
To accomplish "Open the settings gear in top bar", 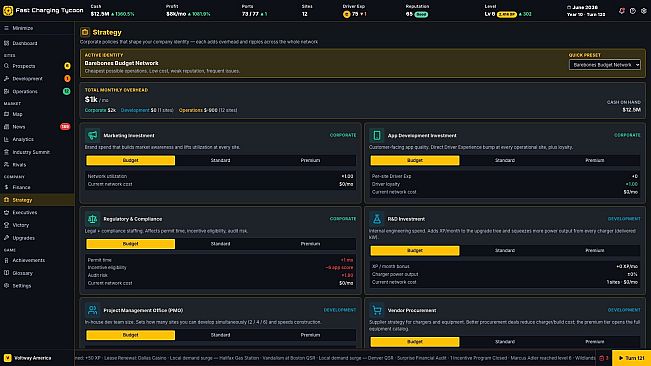I will click(x=644, y=11).
